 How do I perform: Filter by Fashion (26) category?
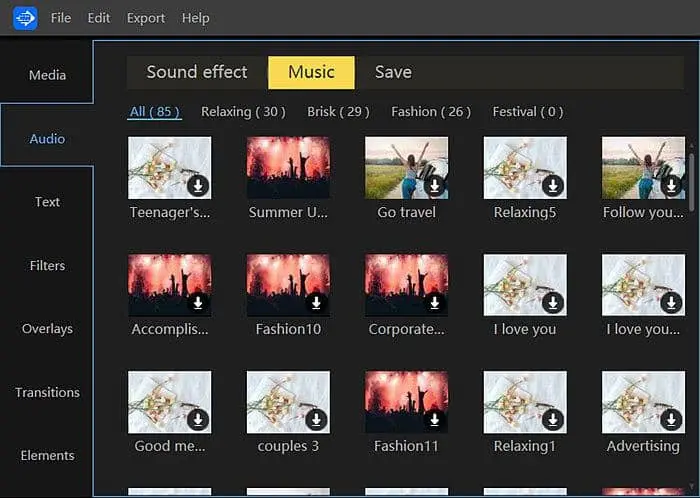(431, 112)
